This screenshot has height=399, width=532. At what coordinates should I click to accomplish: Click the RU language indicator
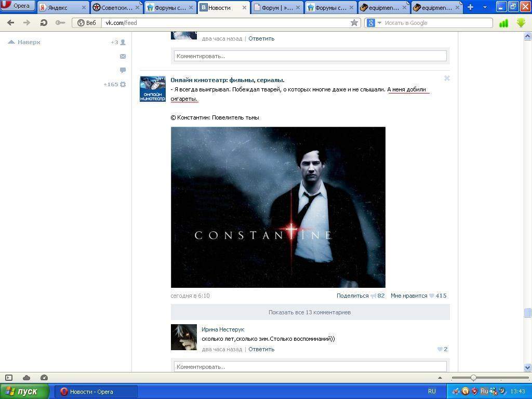pos(432,391)
